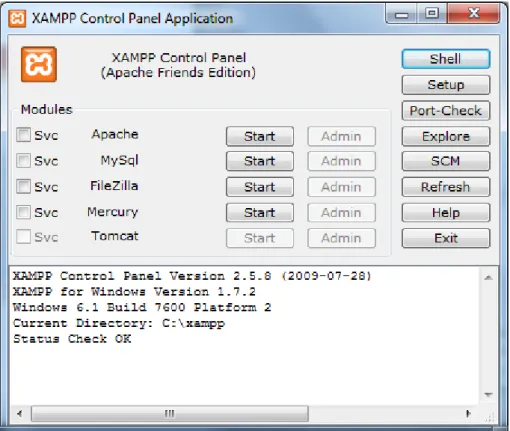Click the greyed Tomcat Start button
This screenshot has height=431, width=510.
(260, 238)
